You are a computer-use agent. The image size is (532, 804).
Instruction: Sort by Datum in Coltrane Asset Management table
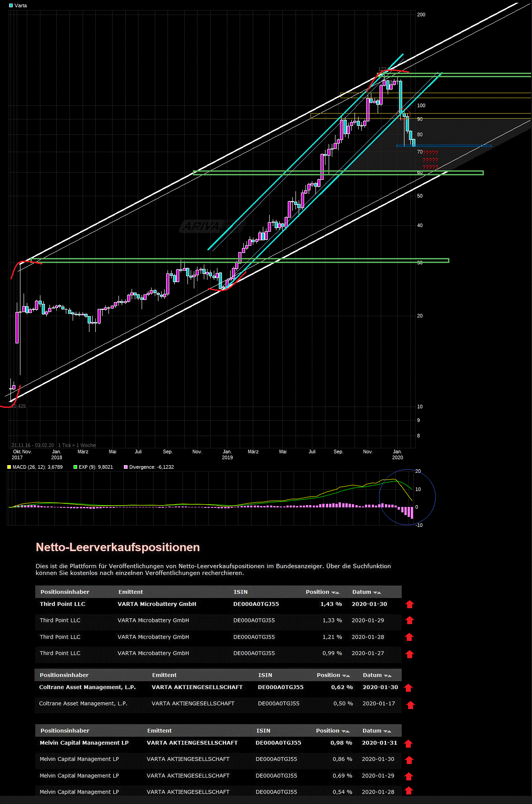coord(387,675)
